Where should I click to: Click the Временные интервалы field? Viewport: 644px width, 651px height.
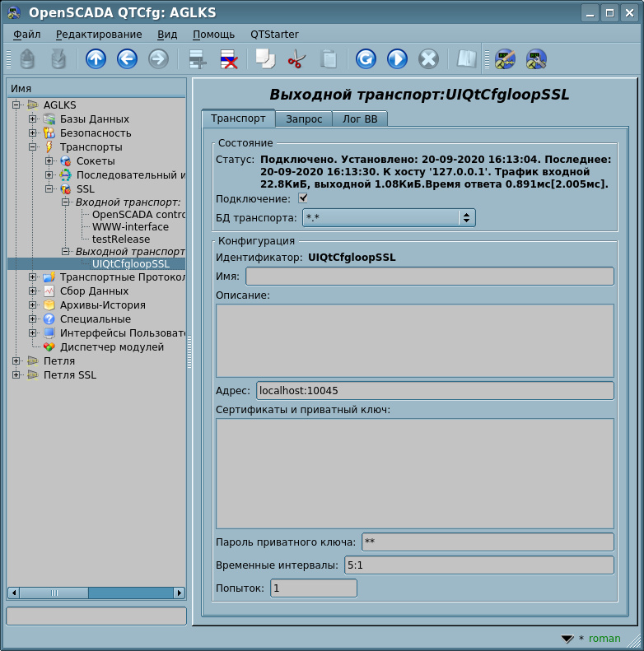(479, 565)
